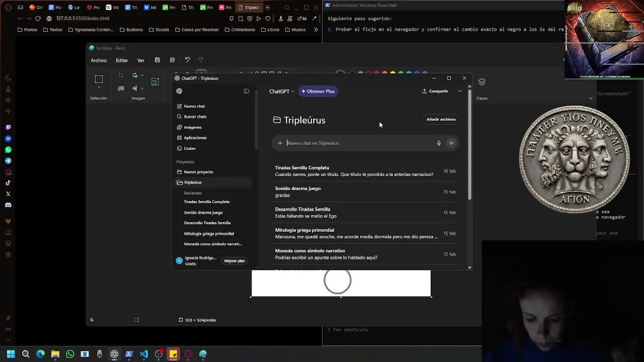Open Desarrollo Tiradas Semilla in sidebar Recientes
This screenshot has width=644, height=362.
[207, 223]
